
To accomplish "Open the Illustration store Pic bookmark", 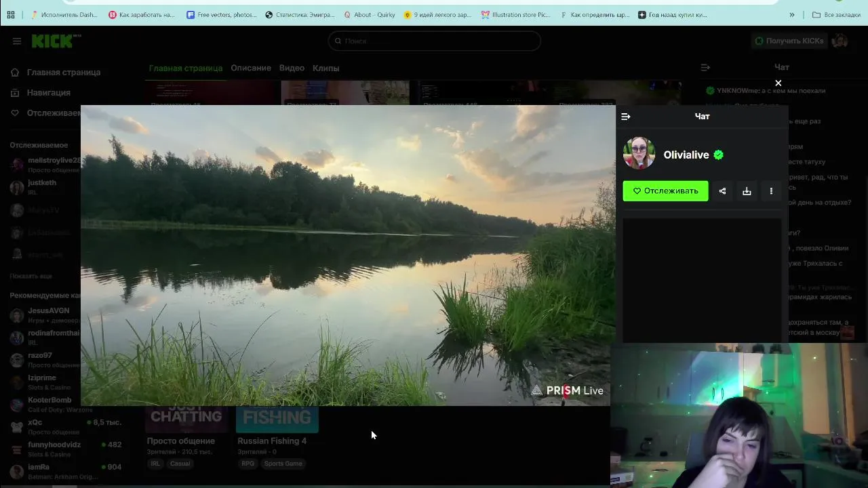I will click(516, 14).
